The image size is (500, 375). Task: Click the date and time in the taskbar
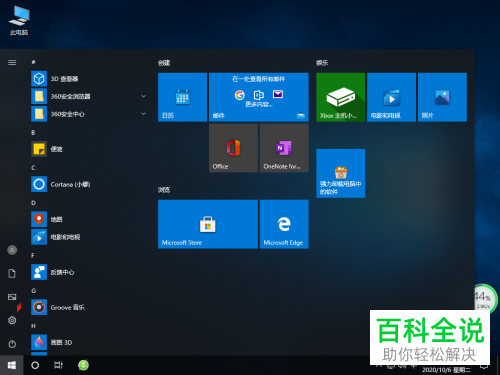(x=446, y=370)
